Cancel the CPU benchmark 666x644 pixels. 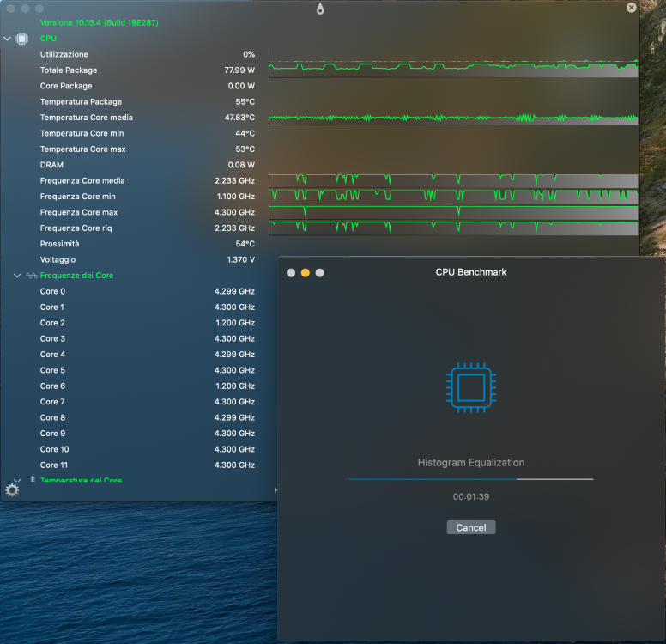(471, 527)
